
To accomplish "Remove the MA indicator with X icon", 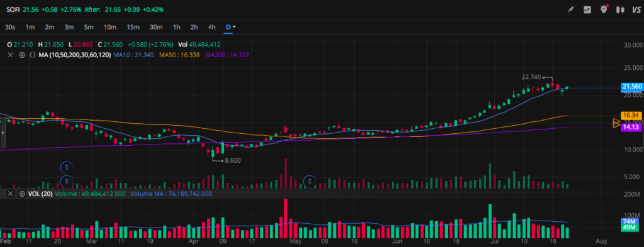I will click(10, 55).
